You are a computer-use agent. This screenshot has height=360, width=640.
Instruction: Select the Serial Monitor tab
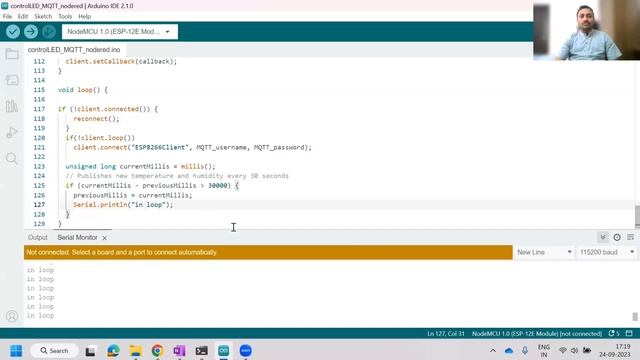[x=77, y=238]
